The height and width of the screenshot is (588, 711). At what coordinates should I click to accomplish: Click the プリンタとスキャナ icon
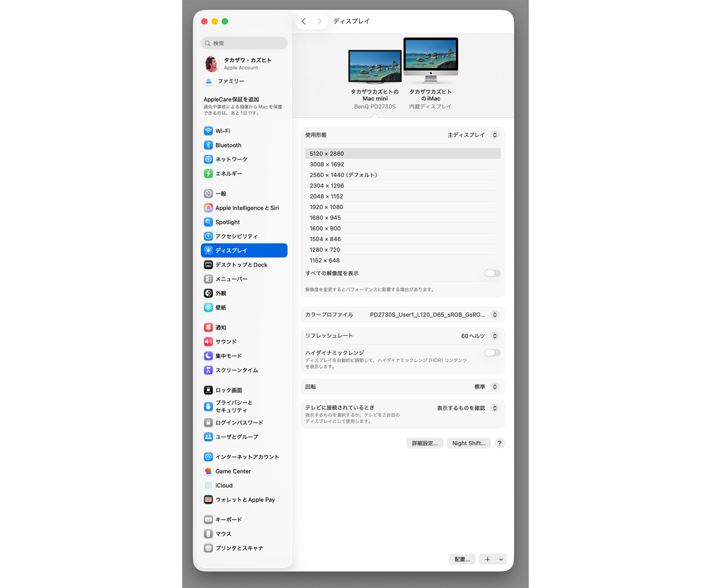coord(208,548)
